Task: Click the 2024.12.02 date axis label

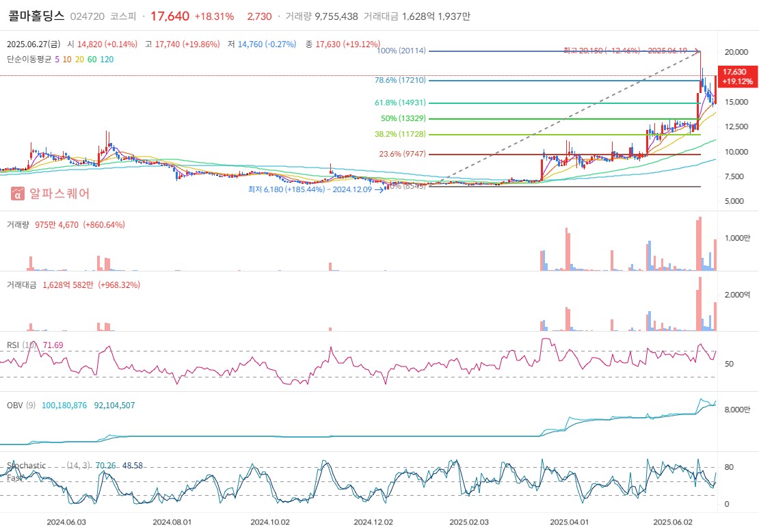Action: pyautogui.click(x=373, y=522)
